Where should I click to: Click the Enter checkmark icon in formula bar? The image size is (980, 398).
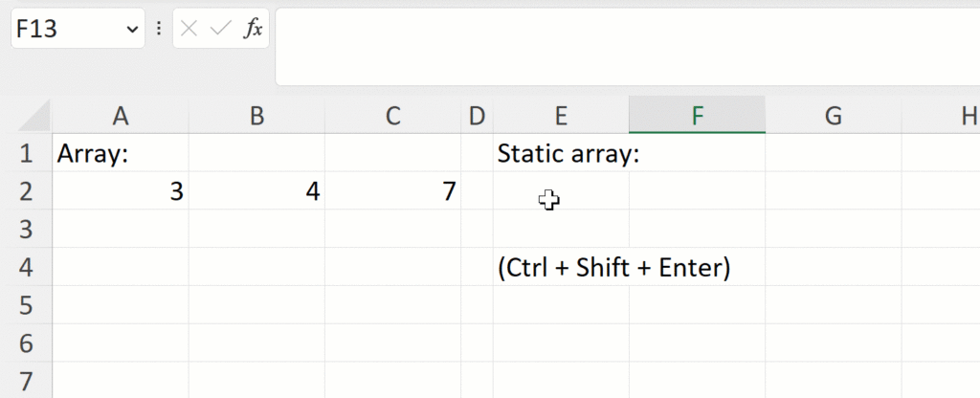(220, 29)
